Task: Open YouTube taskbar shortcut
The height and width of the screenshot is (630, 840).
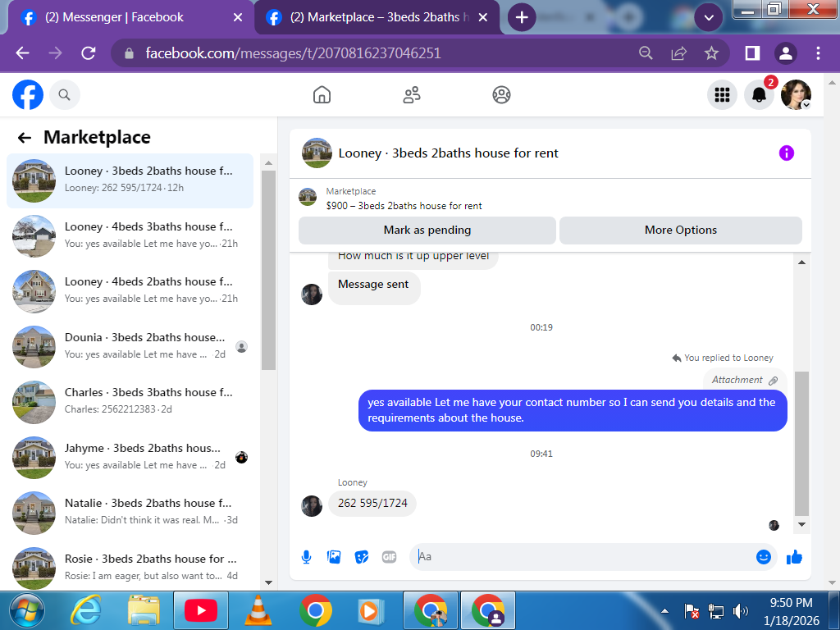Action: (x=201, y=610)
